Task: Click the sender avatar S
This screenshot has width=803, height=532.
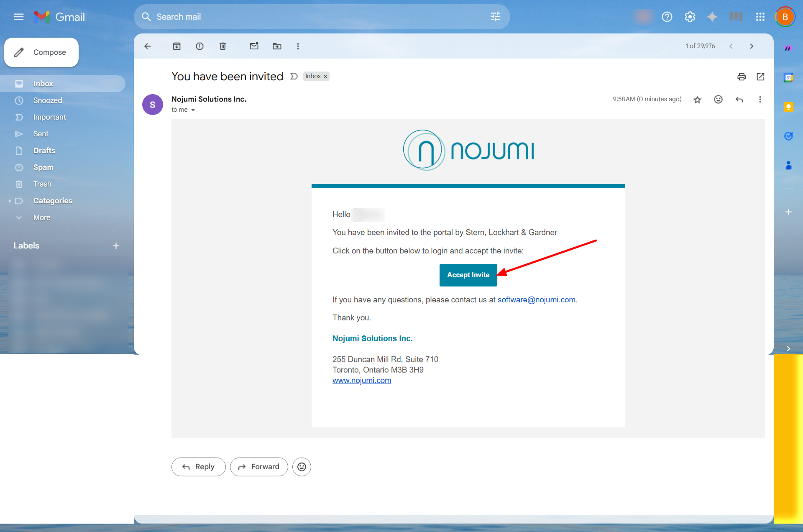Action: click(x=153, y=105)
